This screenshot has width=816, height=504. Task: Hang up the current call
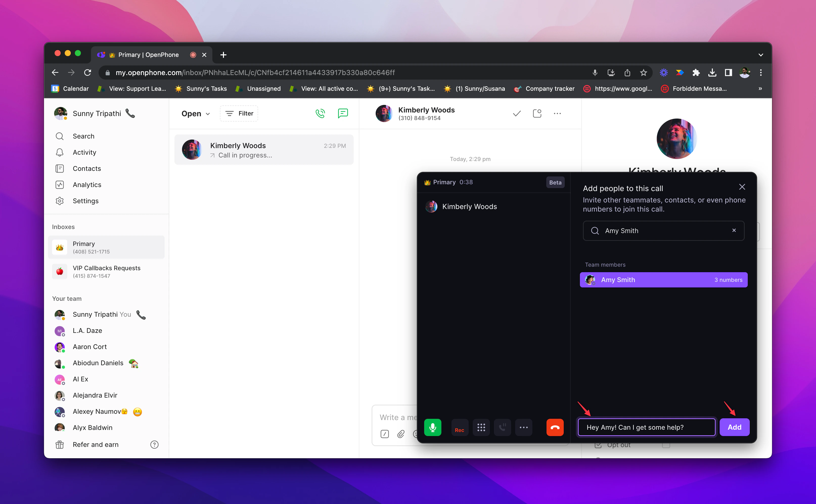pos(555,427)
